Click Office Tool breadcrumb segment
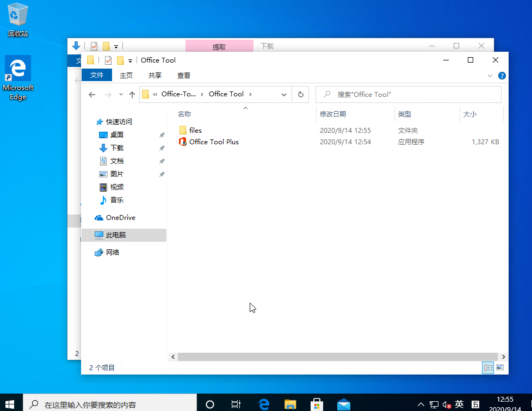The height and width of the screenshot is (411, 532). pyautogui.click(x=226, y=94)
